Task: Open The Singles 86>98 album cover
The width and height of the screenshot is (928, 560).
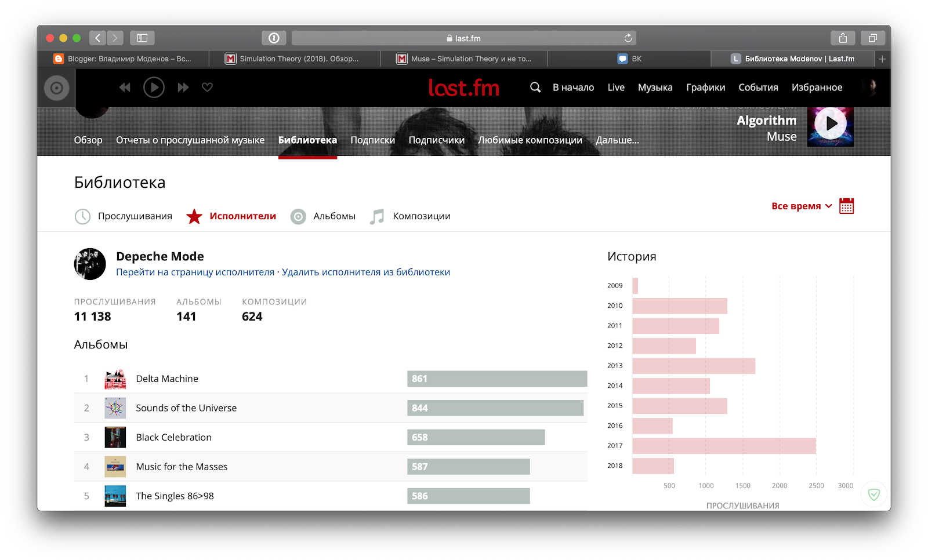Action: (115, 496)
